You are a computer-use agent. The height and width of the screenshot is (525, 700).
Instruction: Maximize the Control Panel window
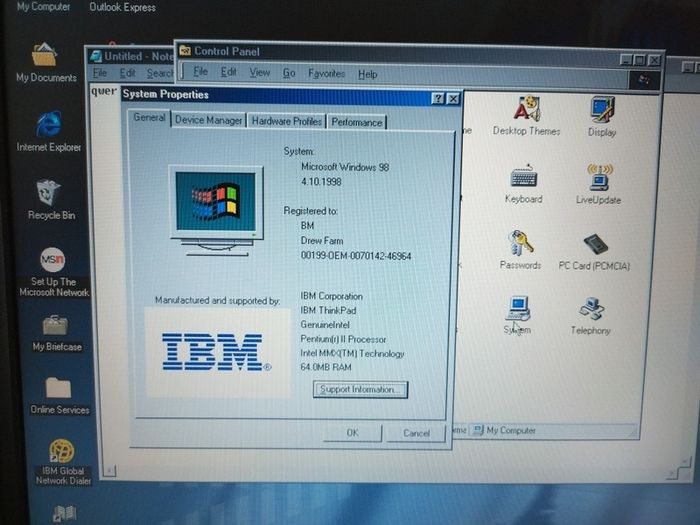(x=640, y=60)
